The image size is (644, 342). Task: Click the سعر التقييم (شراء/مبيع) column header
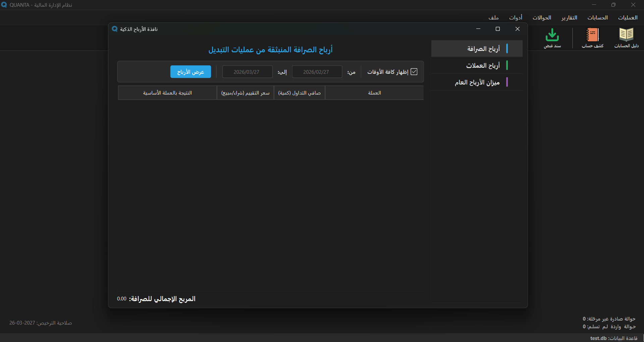[x=246, y=93]
